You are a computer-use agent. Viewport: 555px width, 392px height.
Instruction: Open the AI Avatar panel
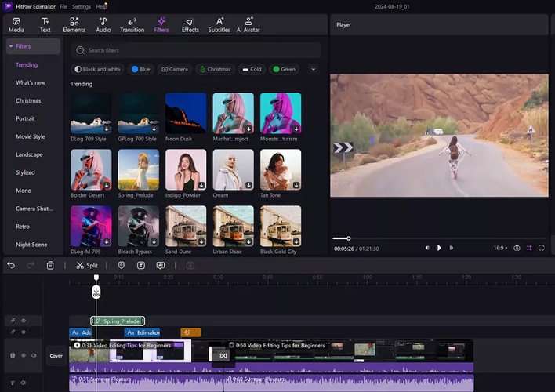(248, 25)
